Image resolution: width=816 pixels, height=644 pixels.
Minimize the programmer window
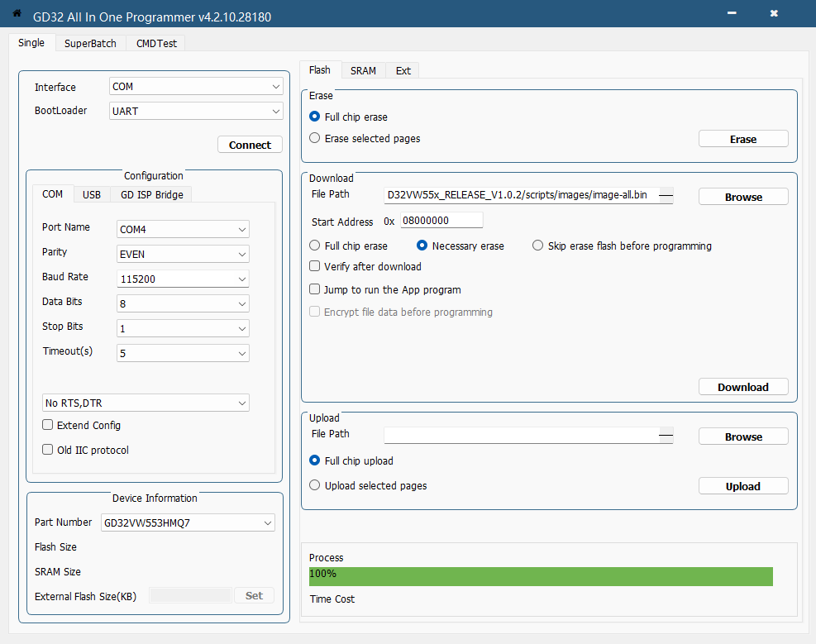point(732,14)
